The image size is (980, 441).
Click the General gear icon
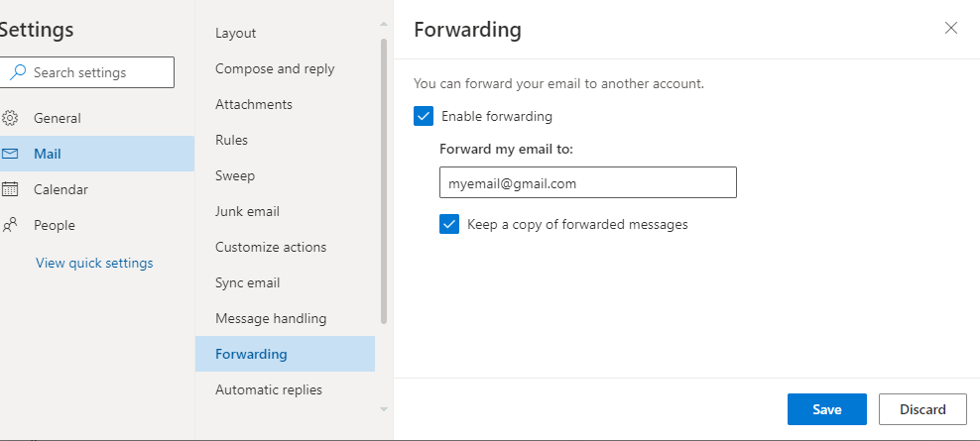coord(10,118)
